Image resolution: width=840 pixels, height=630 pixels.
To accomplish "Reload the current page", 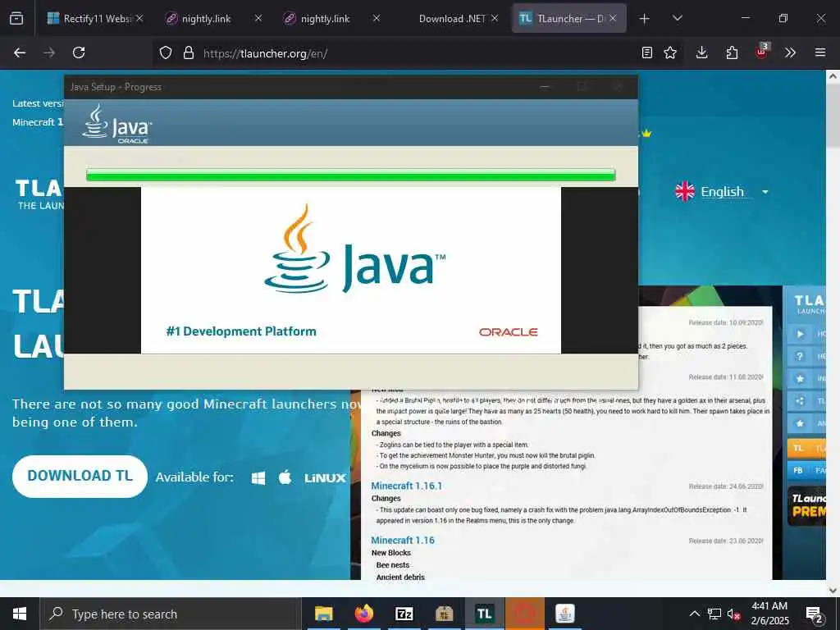I will 79,52.
